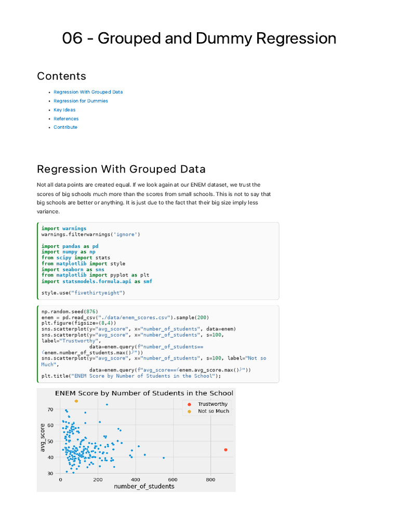
Task: Select the orange highest-score point on the chart
Action: [x=76, y=401]
